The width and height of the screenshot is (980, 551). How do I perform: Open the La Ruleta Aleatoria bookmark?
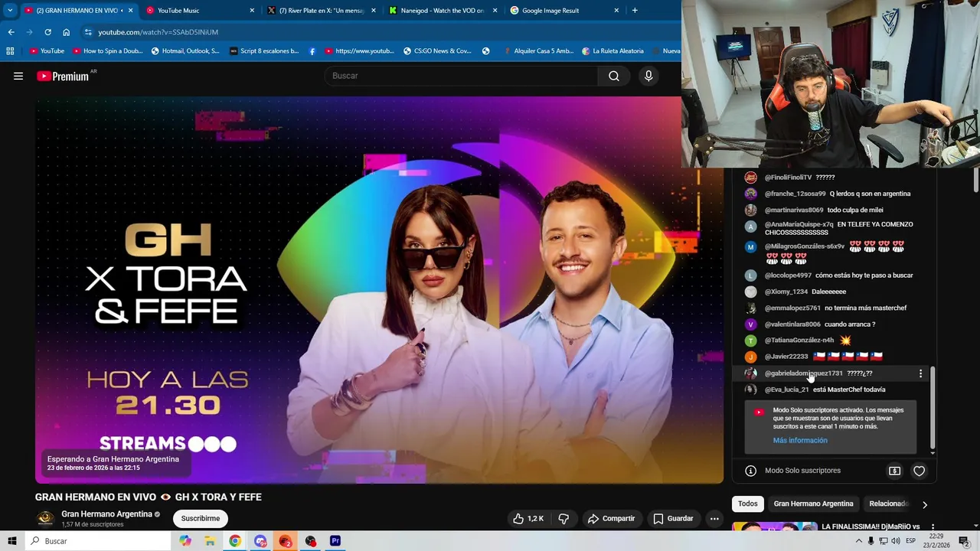612,51
